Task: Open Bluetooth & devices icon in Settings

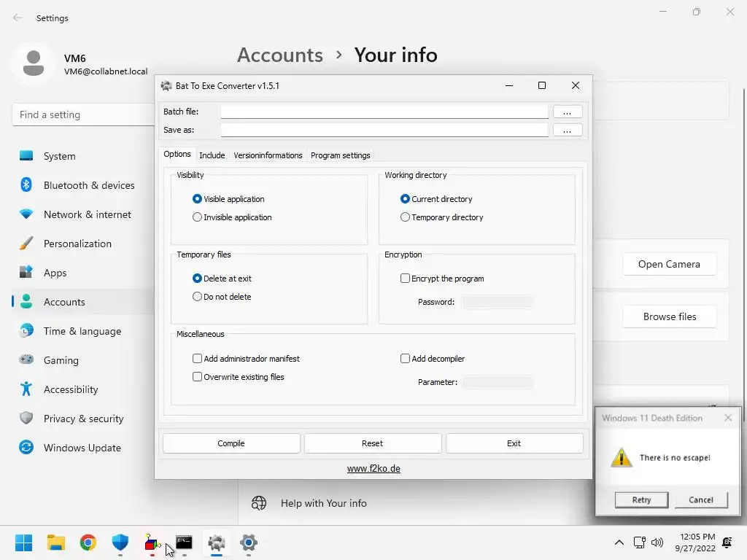Action: [26, 184]
